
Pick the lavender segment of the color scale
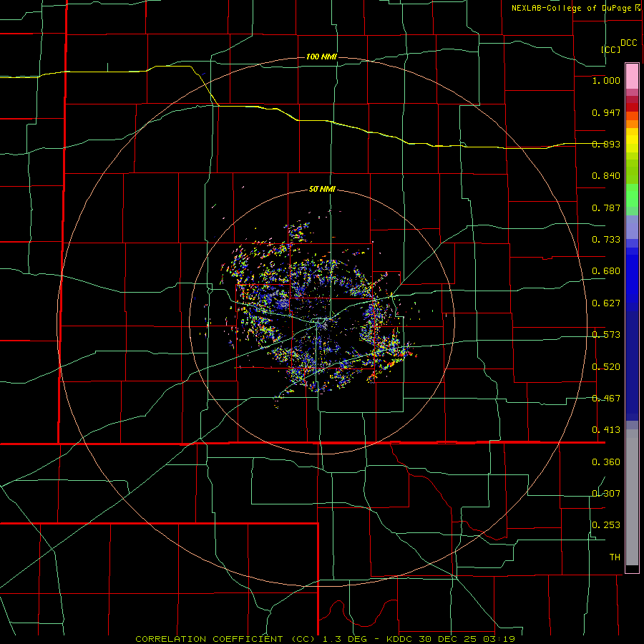point(632,228)
